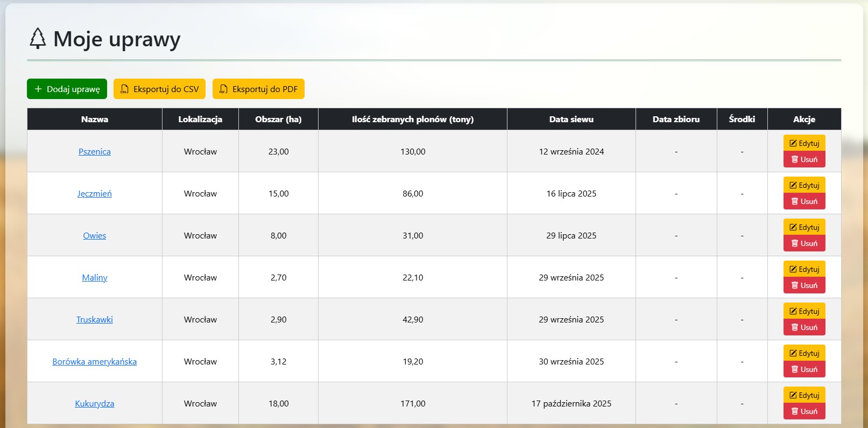868x428 pixels.
Task: Click the Data siewu column header
Action: [x=571, y=120]
